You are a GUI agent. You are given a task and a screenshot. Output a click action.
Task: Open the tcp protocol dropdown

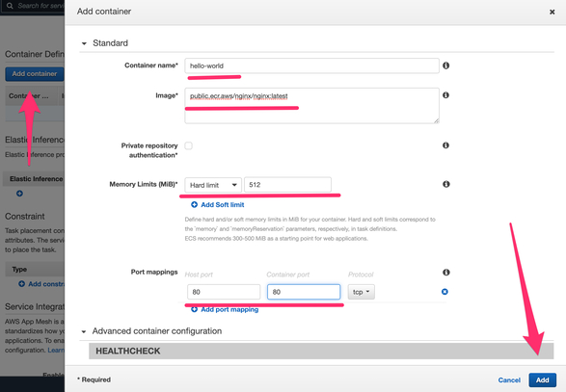click(x=361, y=292)
